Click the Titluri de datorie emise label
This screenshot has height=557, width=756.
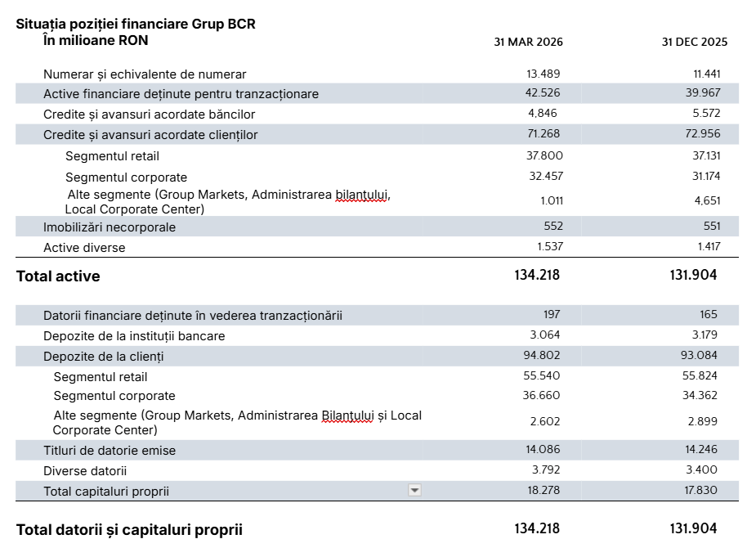(110, 451)
